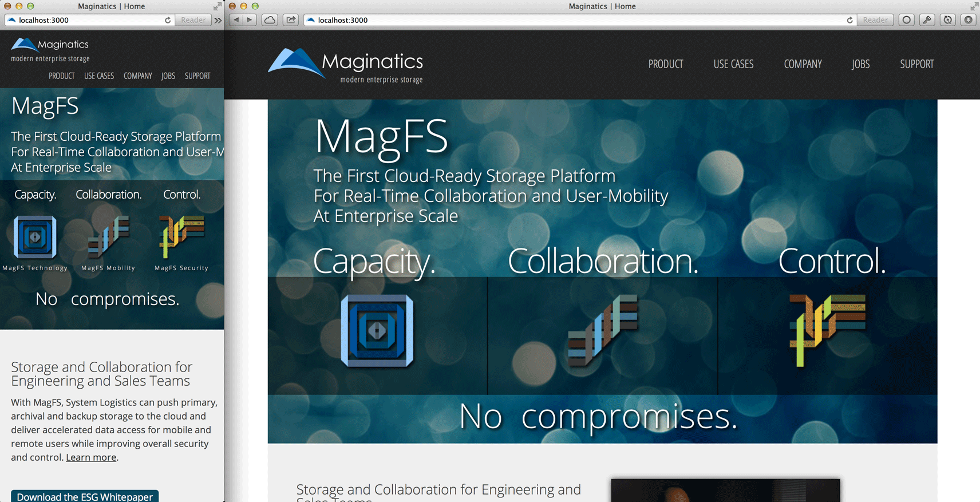
Task: Click site favicon in right address bar
Action: 311,20
